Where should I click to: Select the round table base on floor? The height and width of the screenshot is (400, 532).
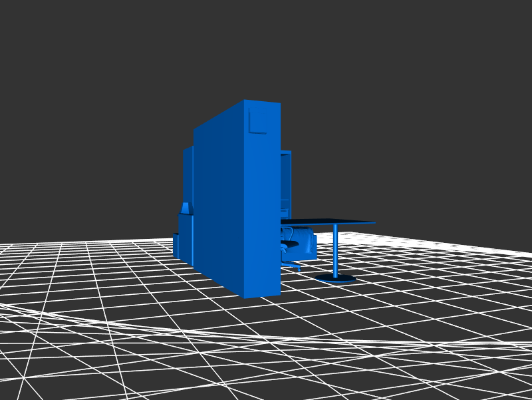335,278
